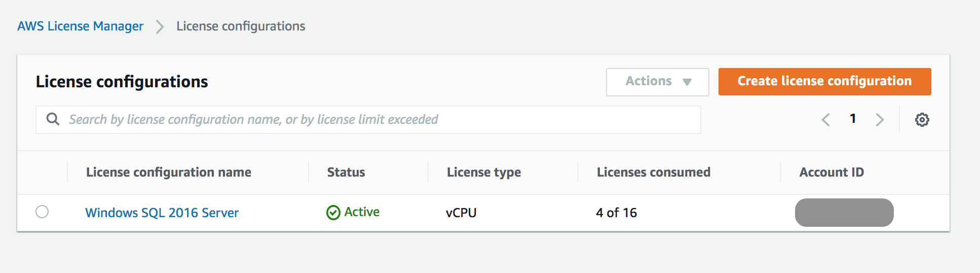Screen dimensions: 980x273
Task: Go to the next page arrow
Action: 880,120
